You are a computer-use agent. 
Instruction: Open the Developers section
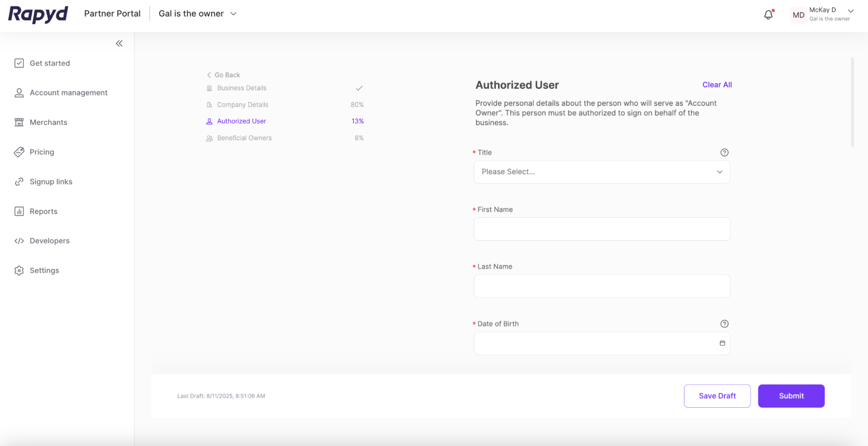[x=49, y=241]
